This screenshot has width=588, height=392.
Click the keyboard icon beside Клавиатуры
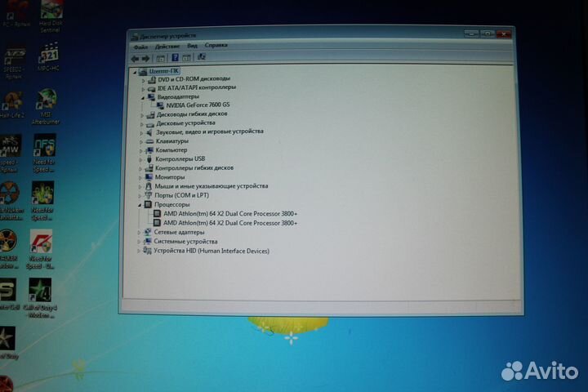point(149,142)
